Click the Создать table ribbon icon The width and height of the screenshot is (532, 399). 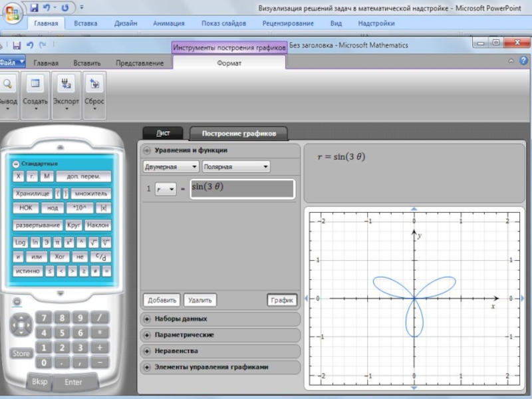pyautogui.click(x=35, y=84)
